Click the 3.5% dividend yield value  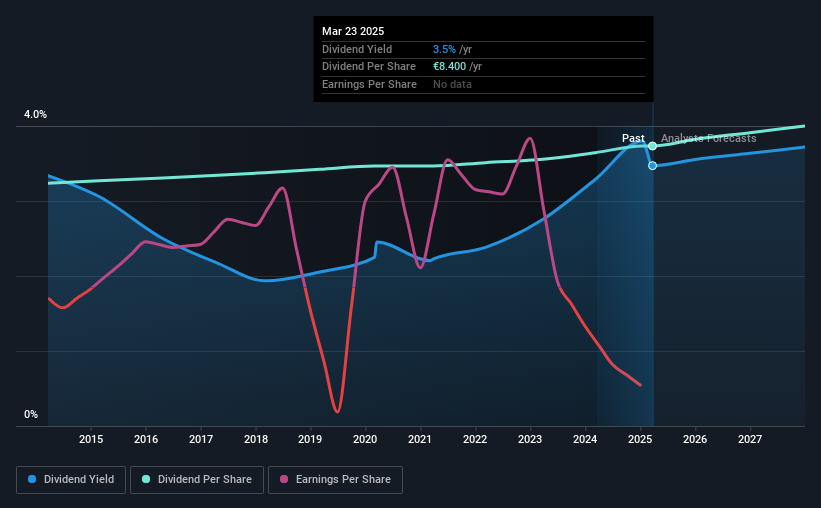click(x=444, y=49)
